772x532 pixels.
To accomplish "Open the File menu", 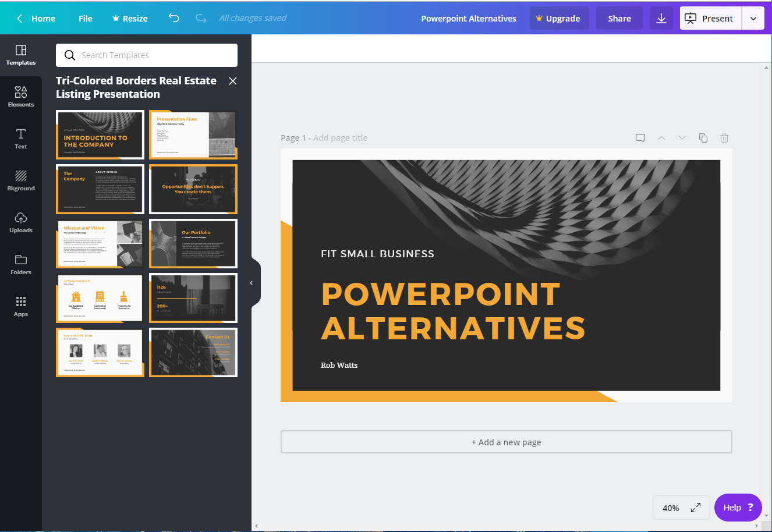I will [x=86, y=19].
